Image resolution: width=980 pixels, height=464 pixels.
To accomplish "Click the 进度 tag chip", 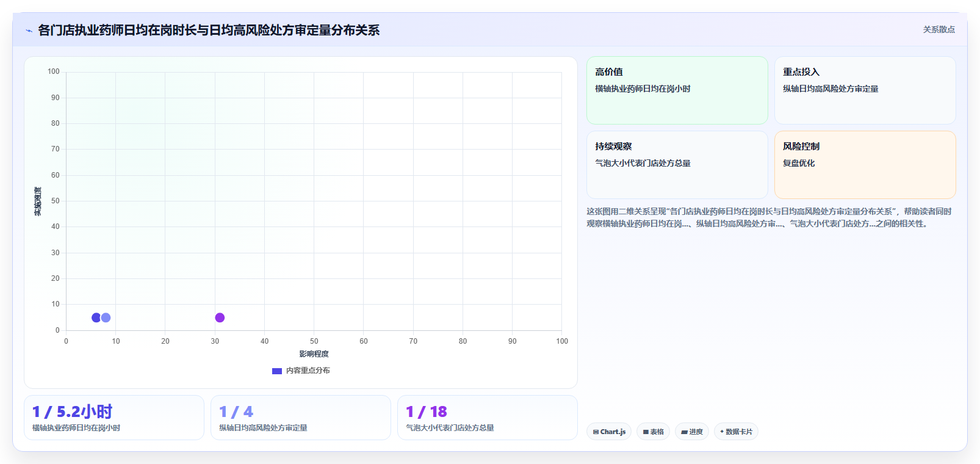I will [x=692, y=432].
